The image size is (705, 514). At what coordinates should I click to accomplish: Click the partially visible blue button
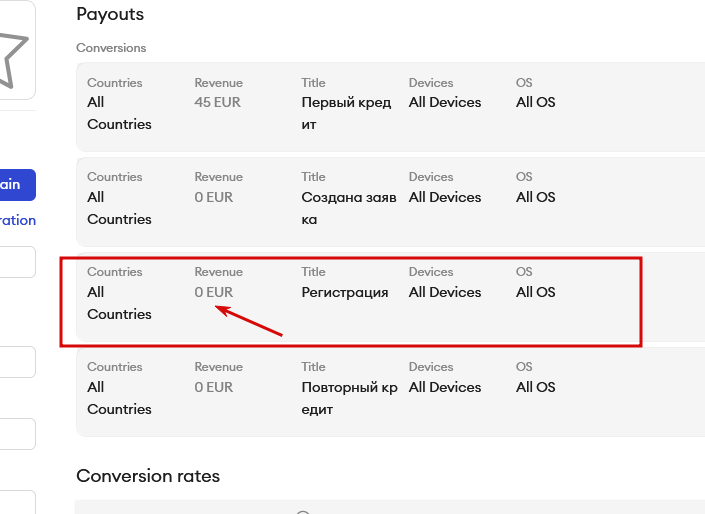pyautogui.click(x=17, y=184)
